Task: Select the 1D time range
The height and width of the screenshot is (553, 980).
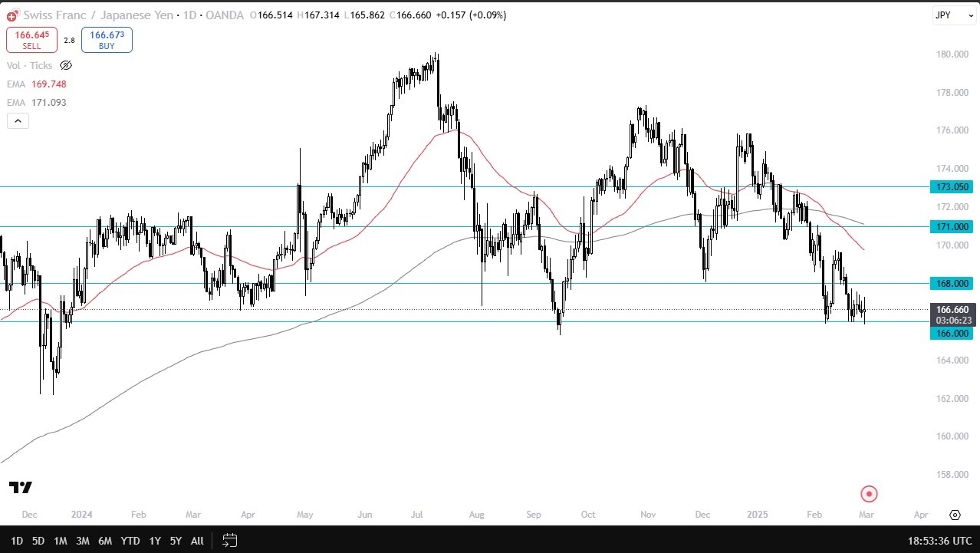Action: (16, 540)
